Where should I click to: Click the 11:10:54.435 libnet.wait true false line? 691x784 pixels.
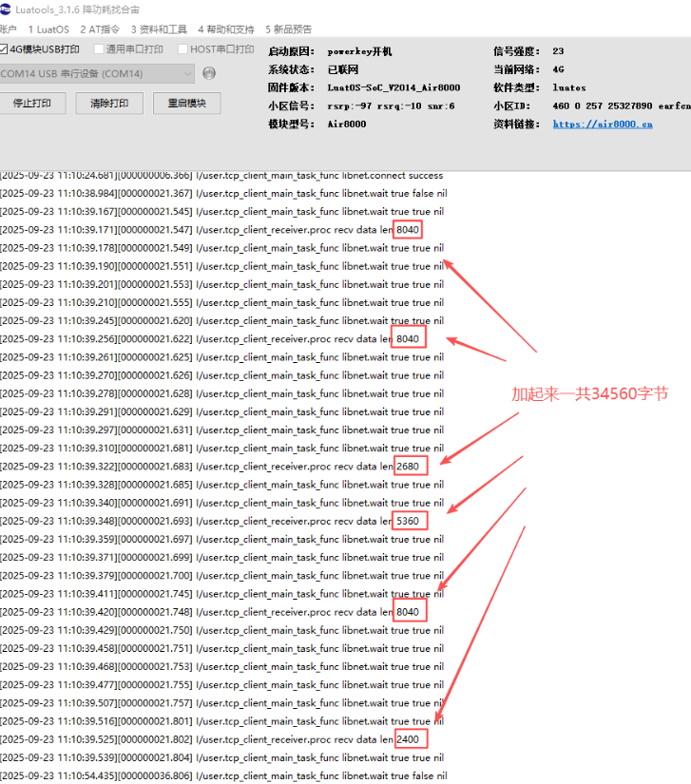pos(223,776)
